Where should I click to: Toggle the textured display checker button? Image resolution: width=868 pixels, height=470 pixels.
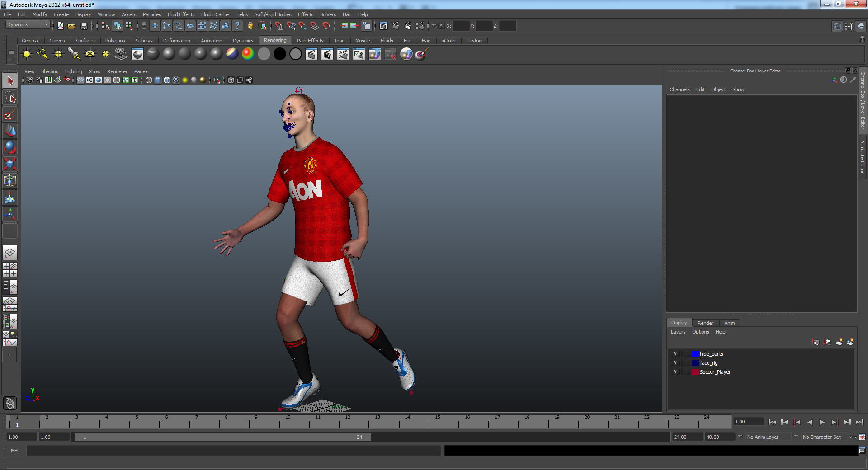(x=176, y=80)
